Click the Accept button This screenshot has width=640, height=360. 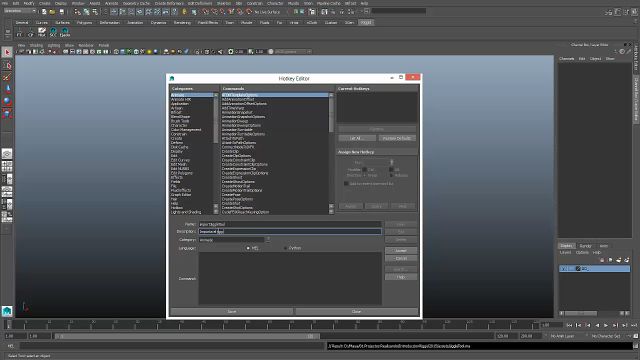pos(401,251)
